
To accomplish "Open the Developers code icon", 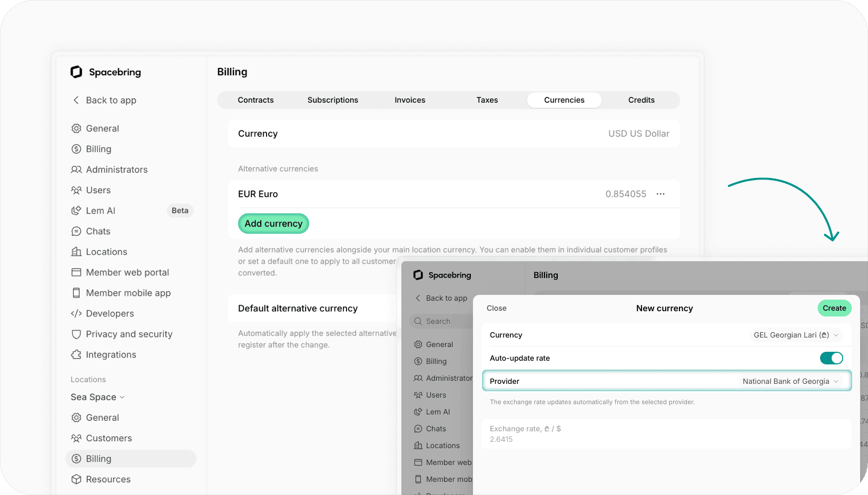I will tap(76, 313).
